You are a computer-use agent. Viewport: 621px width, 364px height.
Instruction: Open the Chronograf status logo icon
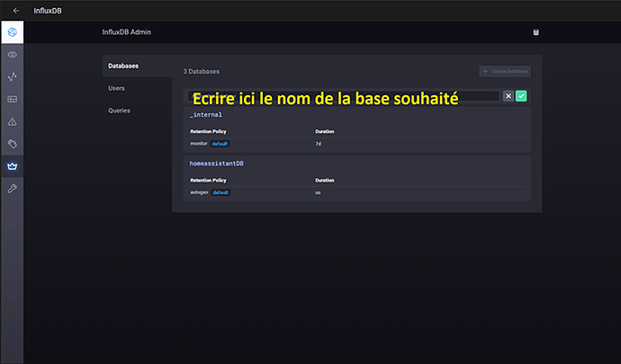click(x=13, y=32)
